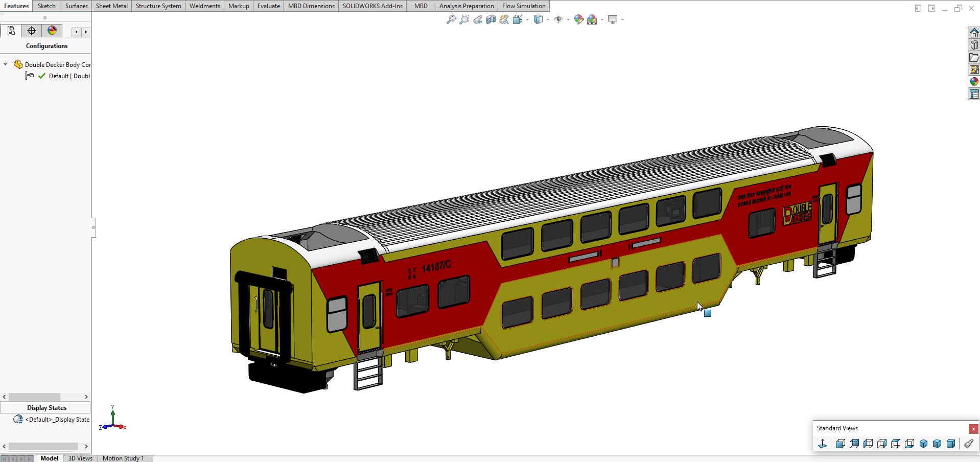This screenshot has width=980, height=462.
Task: Open the DisplayManager tab with color ball
Action: [x=52, y=31]
